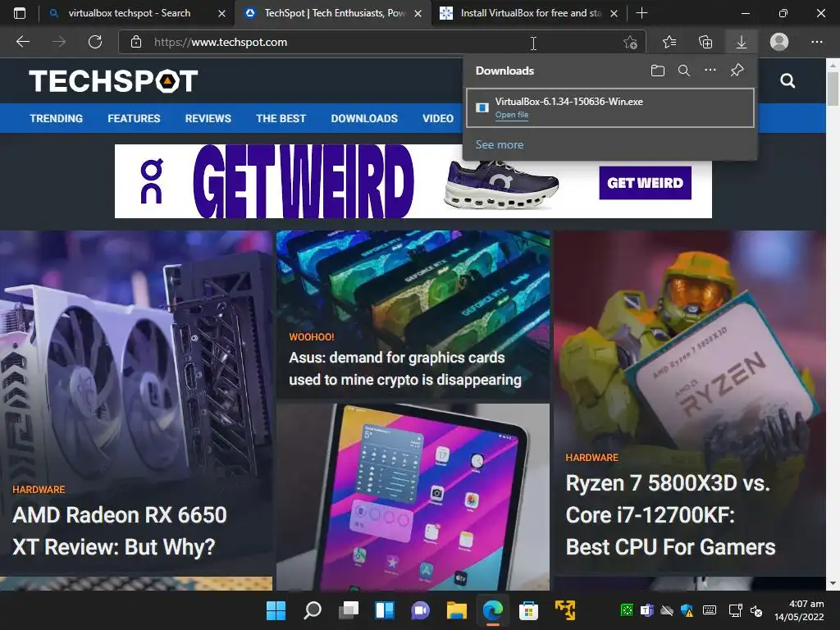
Task: Click the Edge tab actions menu icon
Action: pos(20,13)
